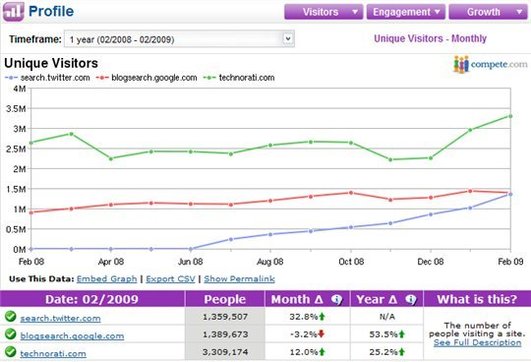The image size is (531, 362).
Task: Click the Unique Visitors chart title
Action: (51, 63)
